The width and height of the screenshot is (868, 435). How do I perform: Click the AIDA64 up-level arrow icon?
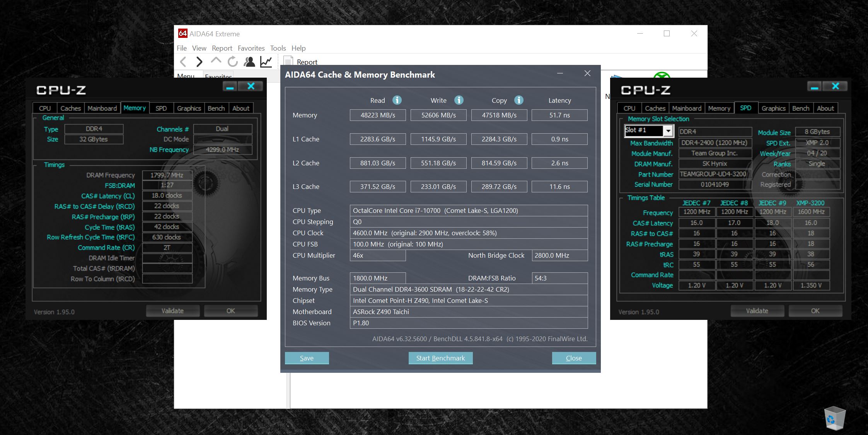pos(216,61)
